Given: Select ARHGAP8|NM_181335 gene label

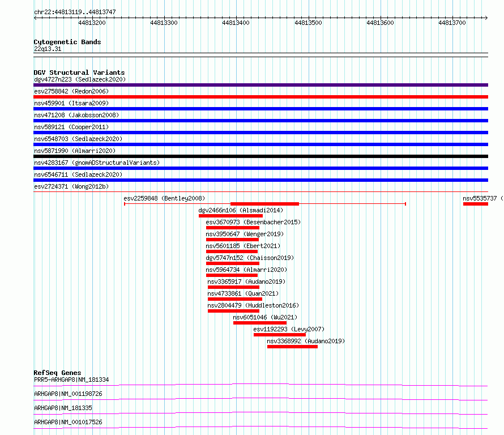Looking at the screenshot, I should pos(63,408).
